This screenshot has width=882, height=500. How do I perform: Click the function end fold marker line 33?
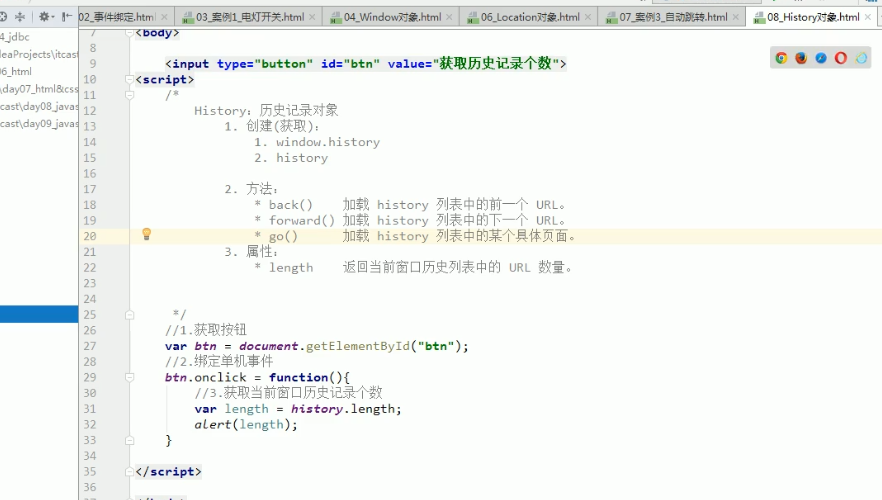click(129, 440)
